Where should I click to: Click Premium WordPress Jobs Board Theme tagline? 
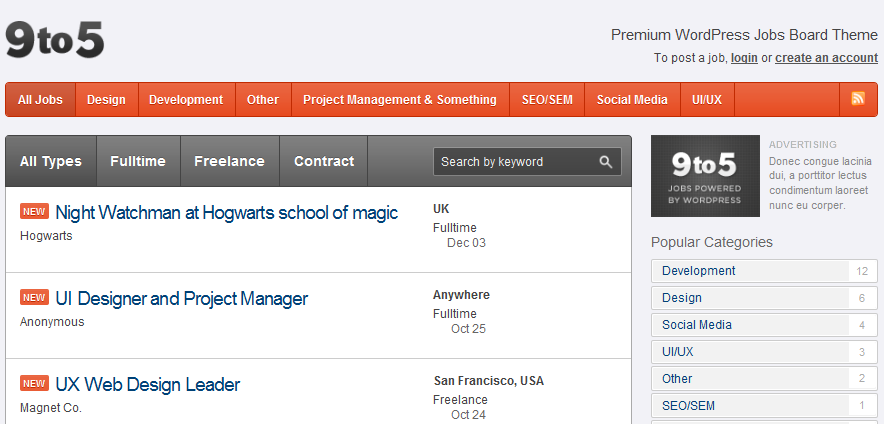(x=744, y=35)
